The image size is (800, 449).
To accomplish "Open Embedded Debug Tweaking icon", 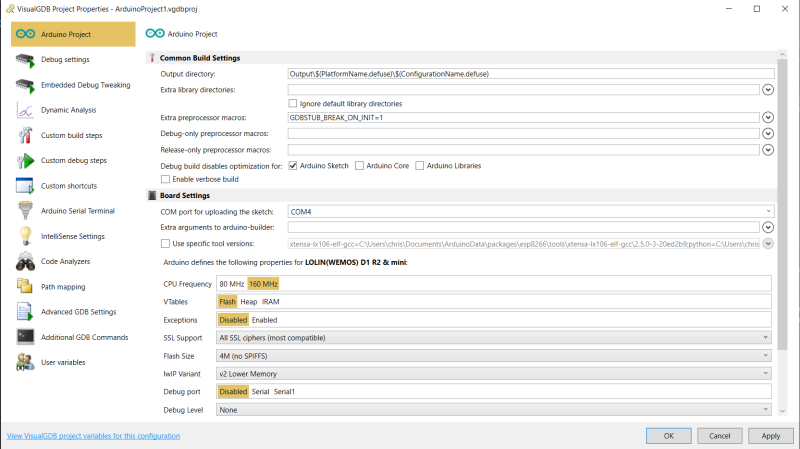I will [x=25, y=85].
